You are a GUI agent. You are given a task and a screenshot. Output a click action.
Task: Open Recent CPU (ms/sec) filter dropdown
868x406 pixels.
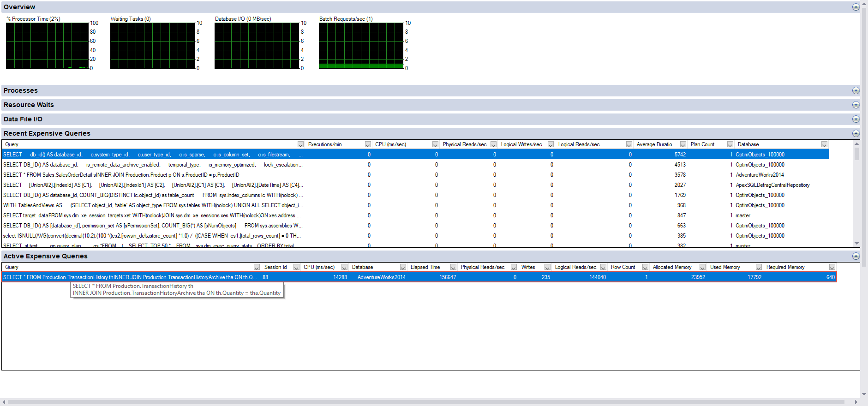(x=435, y=144)
